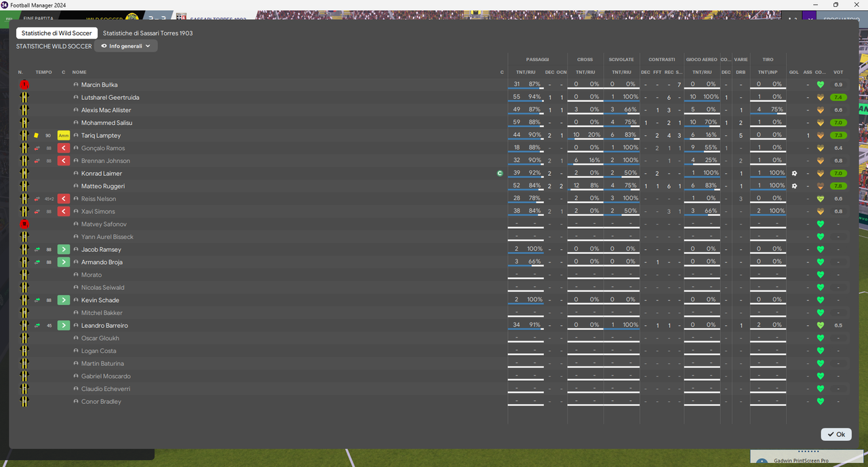The width and height of the screenshot is (868, 467).
Task: Select Conor Bradley's green condition heart
Action: point(820,402)
